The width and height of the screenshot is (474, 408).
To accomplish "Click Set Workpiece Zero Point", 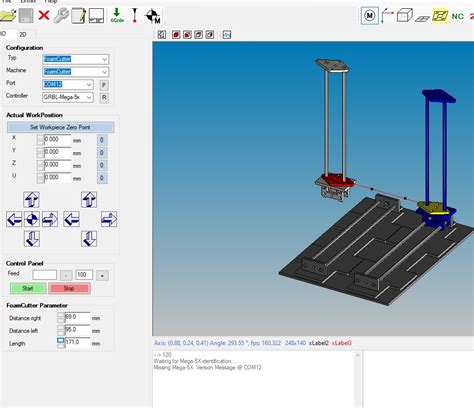I will [60, 127].
